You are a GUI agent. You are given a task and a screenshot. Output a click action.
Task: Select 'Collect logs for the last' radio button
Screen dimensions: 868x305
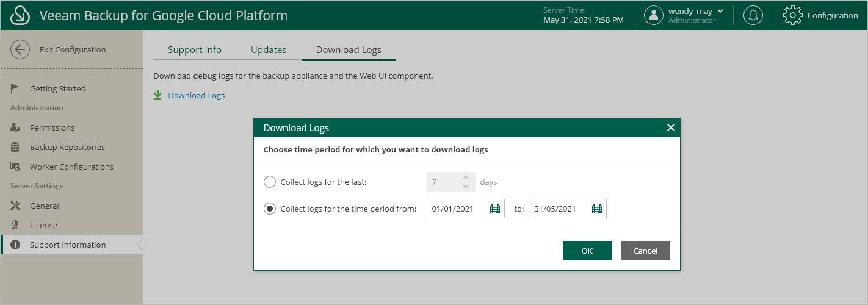tap(270, 182)
